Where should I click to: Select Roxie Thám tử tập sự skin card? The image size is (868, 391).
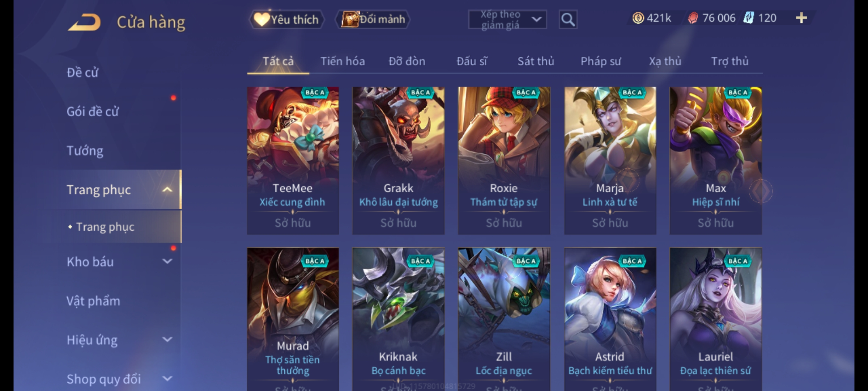click(504, 161)
